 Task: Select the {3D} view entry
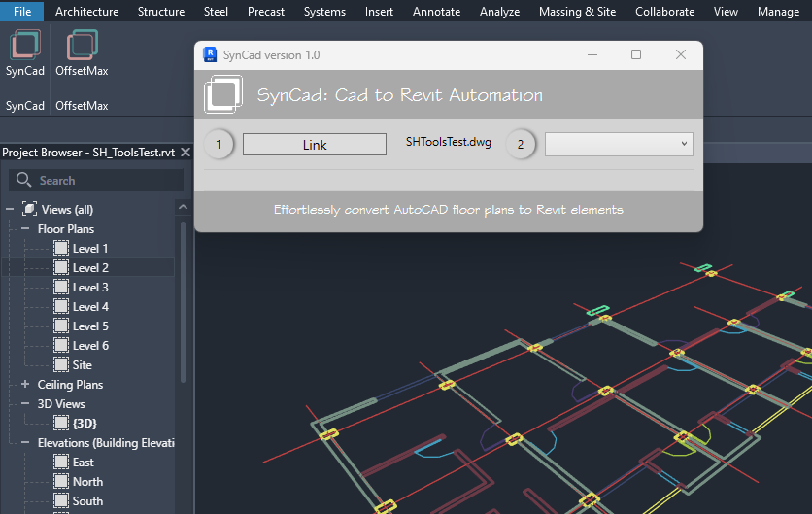(x=85, y=423)
